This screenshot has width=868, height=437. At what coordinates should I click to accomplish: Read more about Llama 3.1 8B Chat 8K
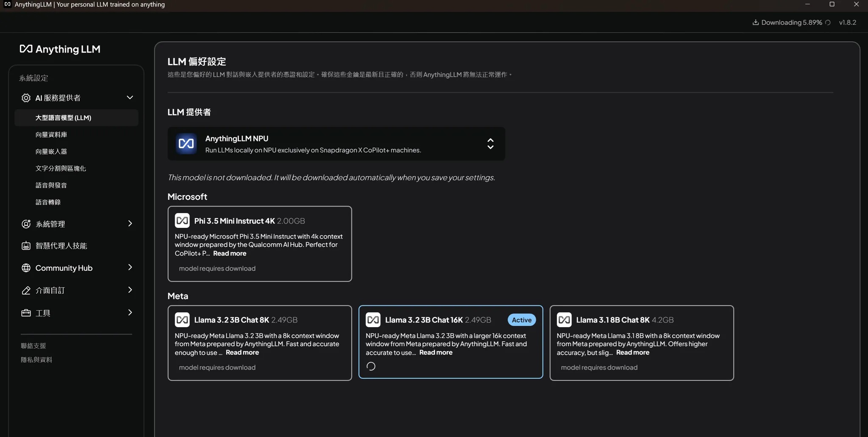[633, 353]
